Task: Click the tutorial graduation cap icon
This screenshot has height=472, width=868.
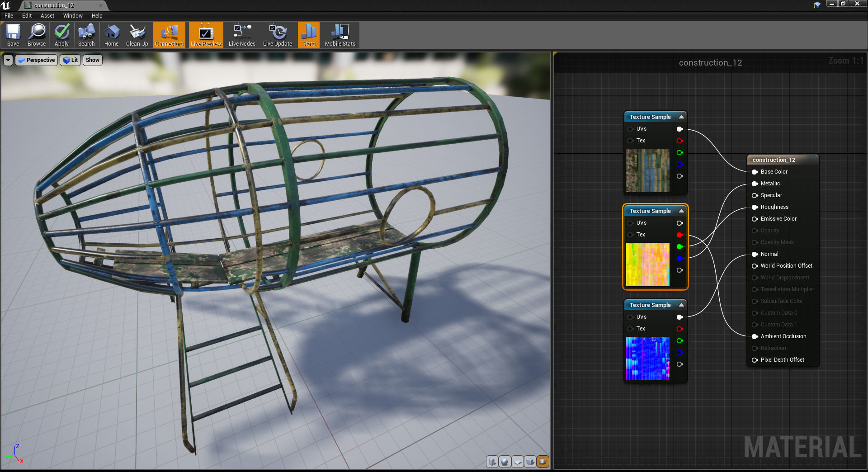Action: point(817,5)
